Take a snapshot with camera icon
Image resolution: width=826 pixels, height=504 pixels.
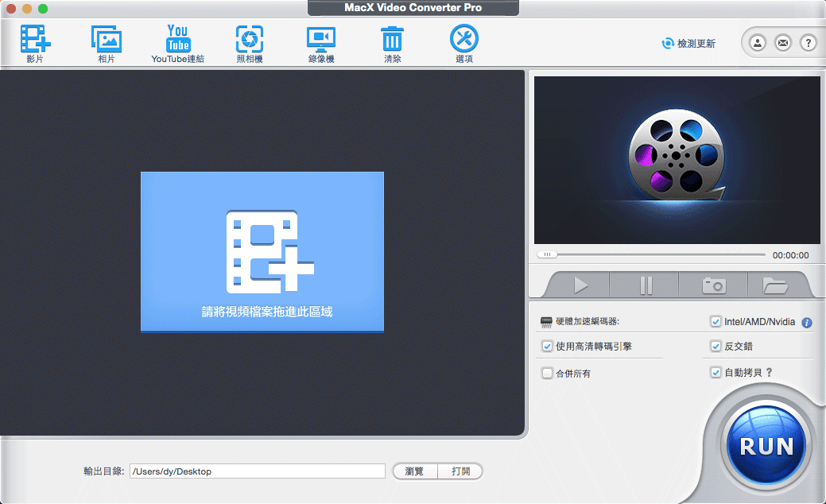pyautogui.click(x=714, y=285)
